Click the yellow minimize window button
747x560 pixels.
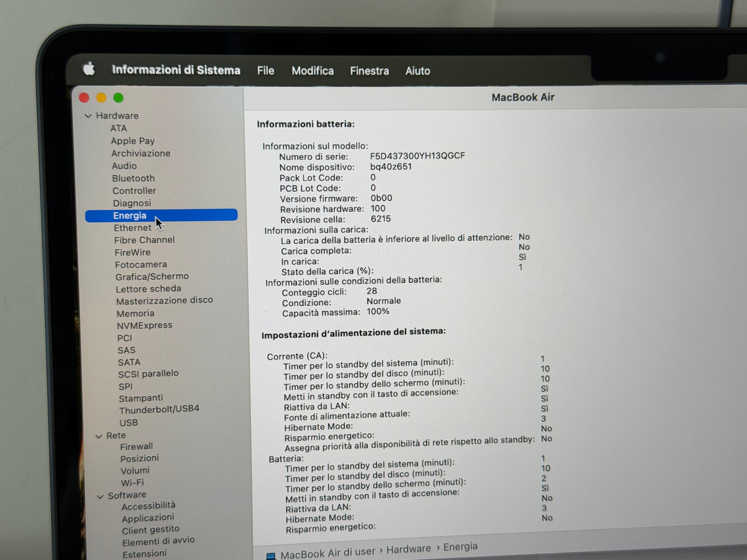(x=101, y=98)
